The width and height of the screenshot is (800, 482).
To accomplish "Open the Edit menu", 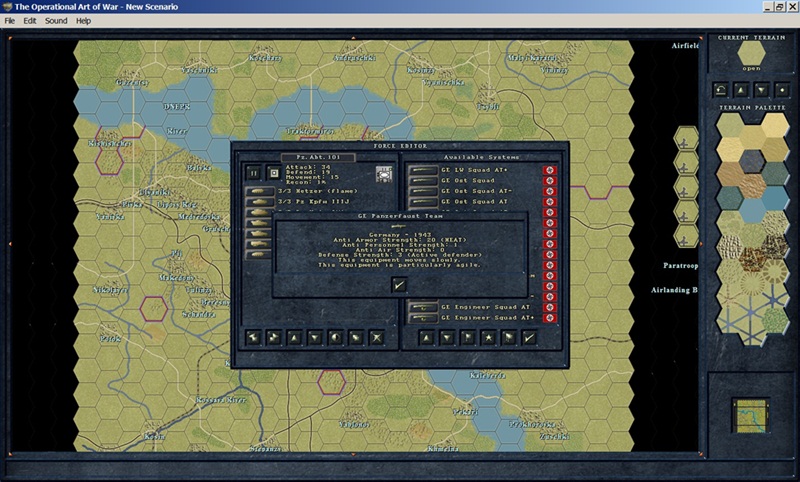I will point(30,21).
